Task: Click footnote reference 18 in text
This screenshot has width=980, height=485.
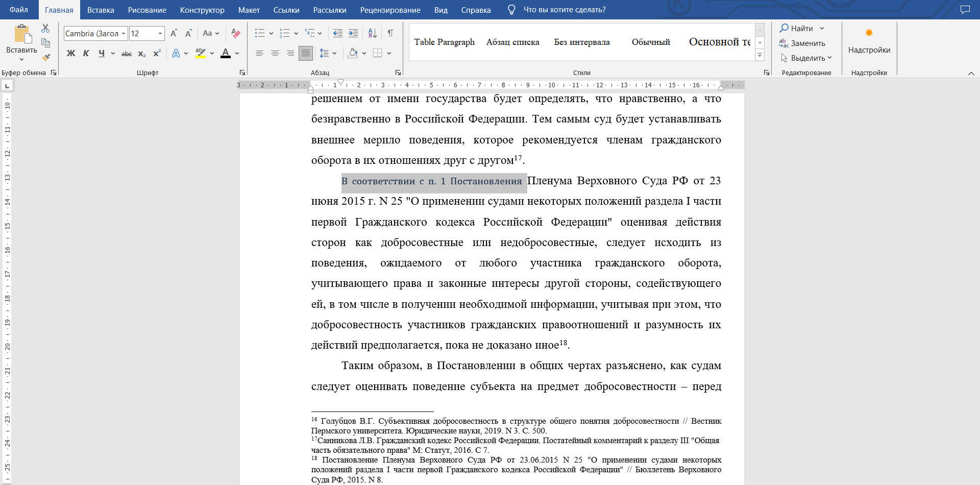Action: click(563, 343)
